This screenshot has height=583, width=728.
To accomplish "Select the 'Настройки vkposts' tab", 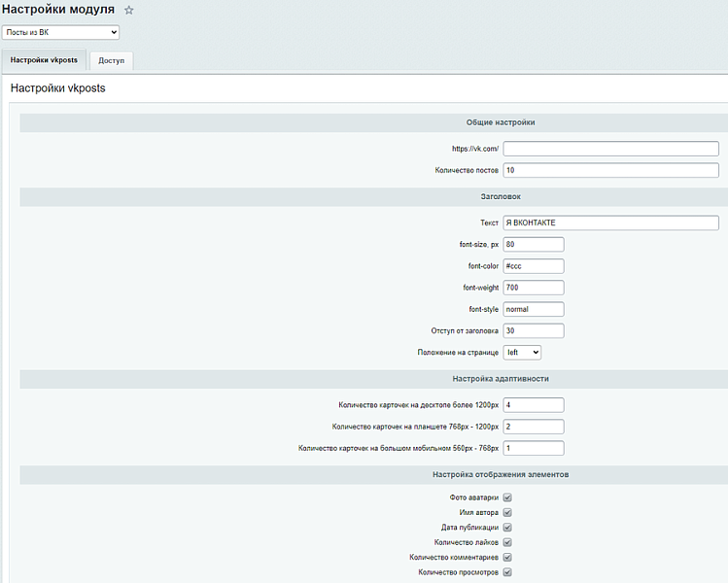I will pos(44,60).
